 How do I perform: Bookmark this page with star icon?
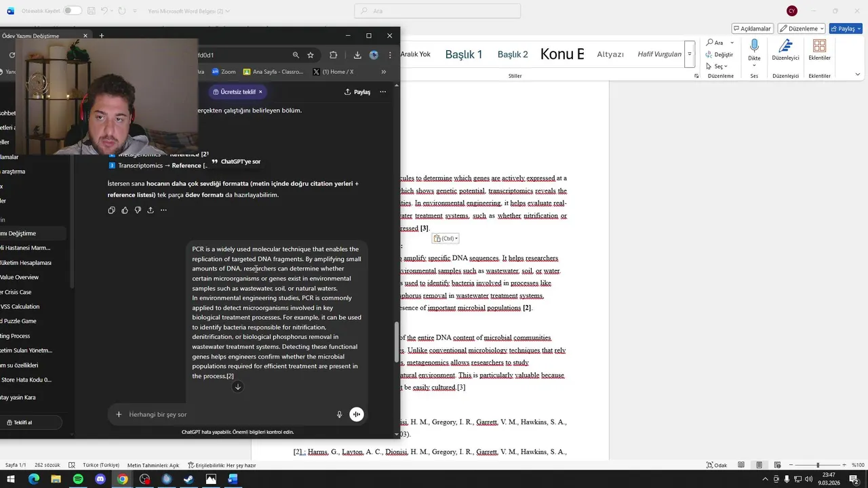[x=311, y=55]
